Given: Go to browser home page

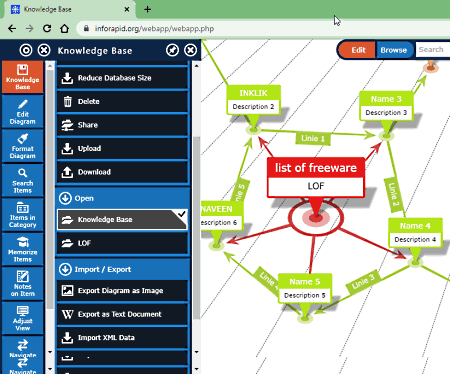Looking at the screenshot, I should (64, 29).
